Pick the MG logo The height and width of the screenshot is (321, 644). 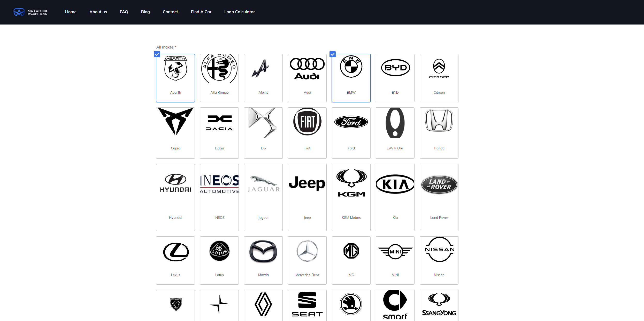click(x=351, y=251)
